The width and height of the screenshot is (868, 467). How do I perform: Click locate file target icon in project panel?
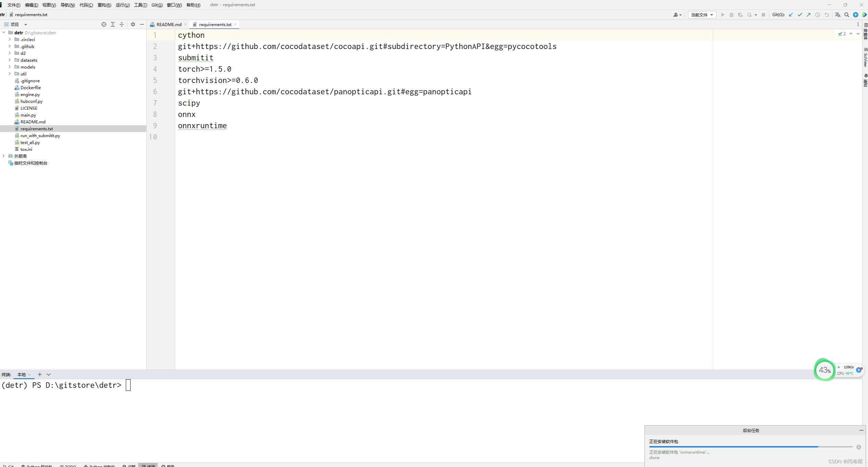tap(104, 24)
